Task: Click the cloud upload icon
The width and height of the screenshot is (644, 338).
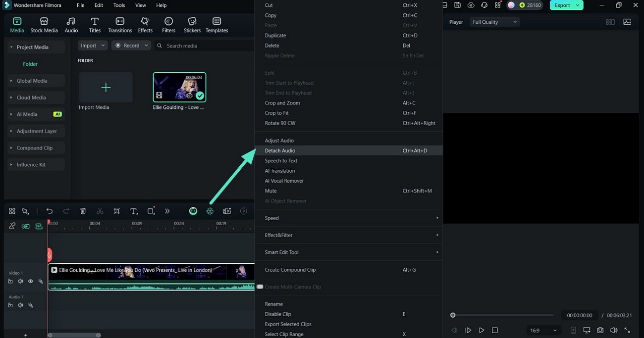Action: 471,5
